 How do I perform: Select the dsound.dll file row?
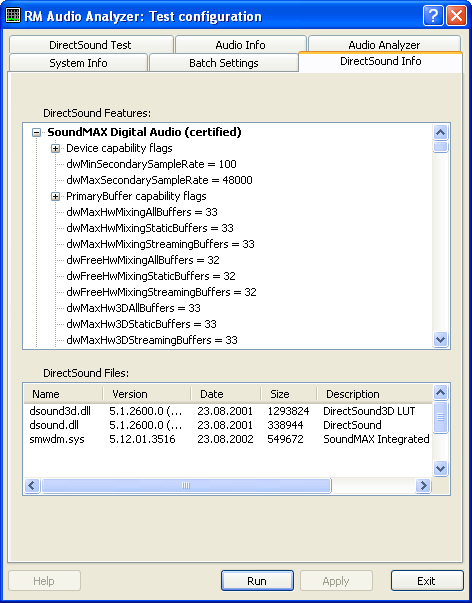[228, 425]
